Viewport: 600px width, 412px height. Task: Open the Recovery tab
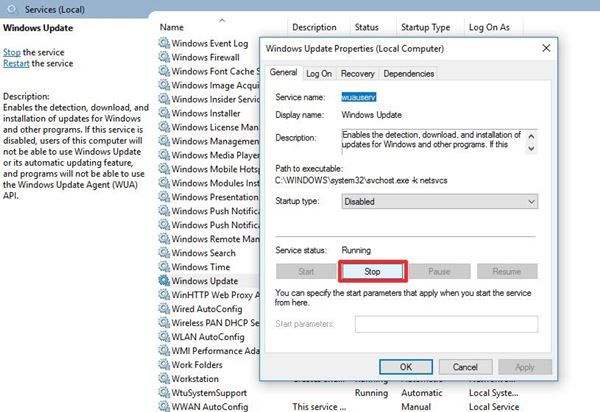point(357,73)
